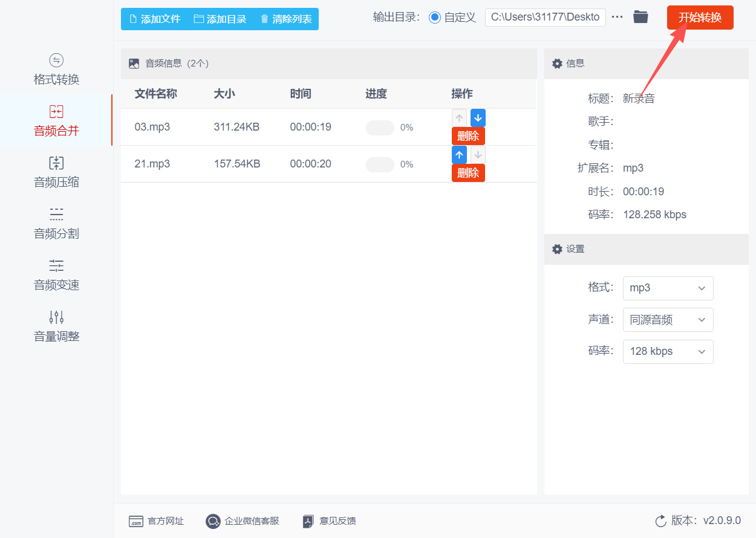
Task: Open the 音量调整 volume adjust tool
Action: tap(56, 326)
